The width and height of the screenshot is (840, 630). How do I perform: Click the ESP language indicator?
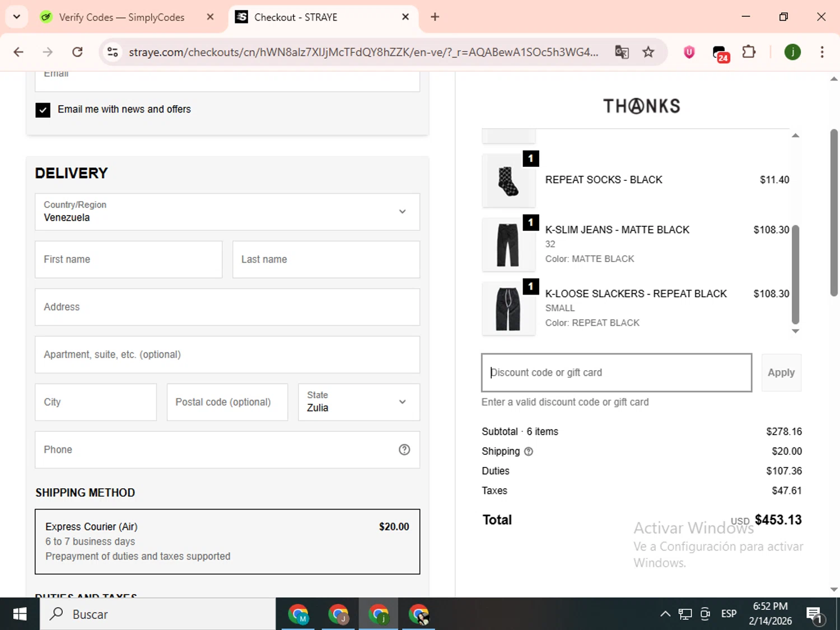tap(729, 614)
